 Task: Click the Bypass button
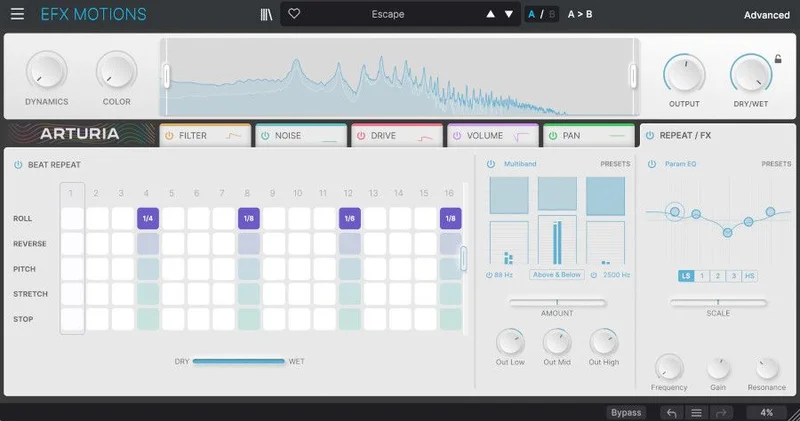pos(626,412)
